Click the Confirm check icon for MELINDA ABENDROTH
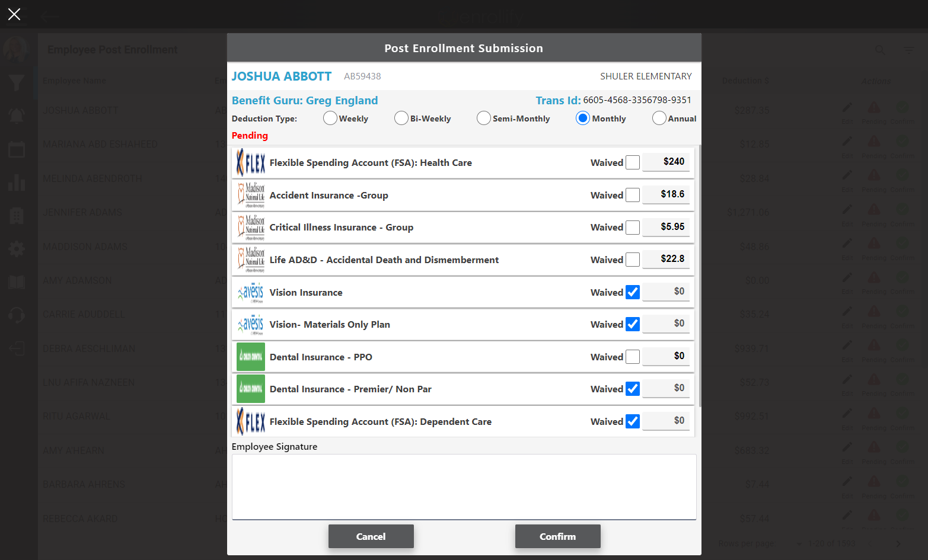Image resolution: width=928 pixels, height=560 pixels. [x=902, y=175]
